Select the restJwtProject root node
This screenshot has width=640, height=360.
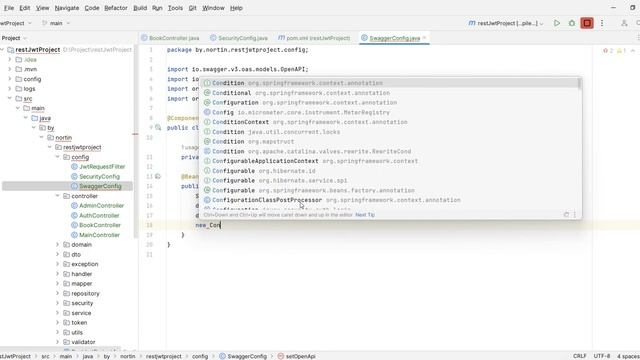pos(38,49)
